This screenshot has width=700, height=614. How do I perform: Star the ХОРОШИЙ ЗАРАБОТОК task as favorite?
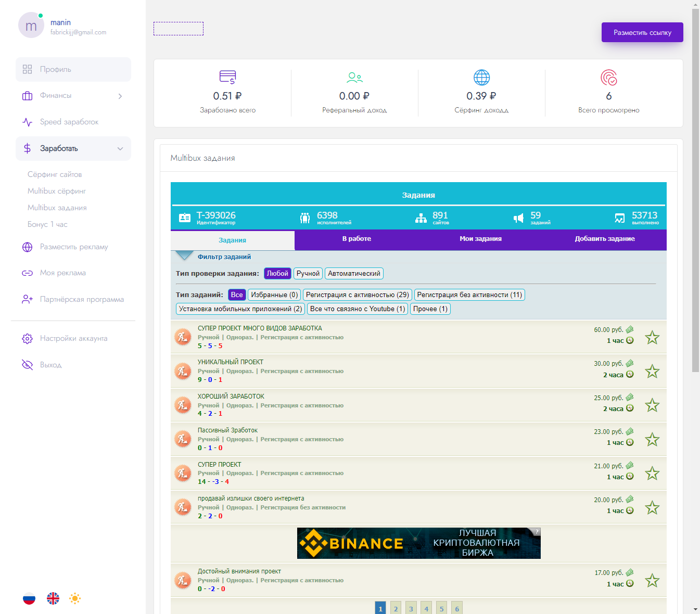pos(652,405)
